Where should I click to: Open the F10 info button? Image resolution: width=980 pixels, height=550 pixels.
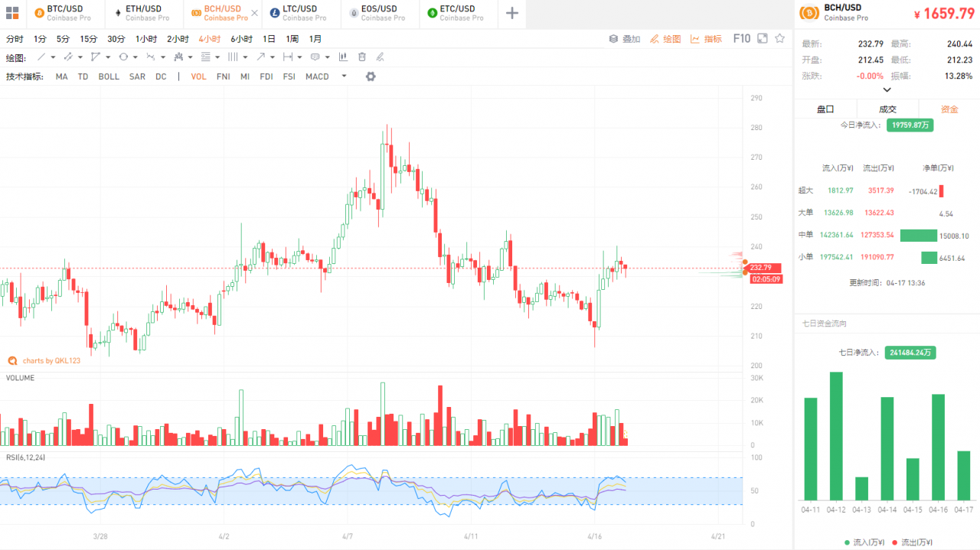[x=741, y=38]
